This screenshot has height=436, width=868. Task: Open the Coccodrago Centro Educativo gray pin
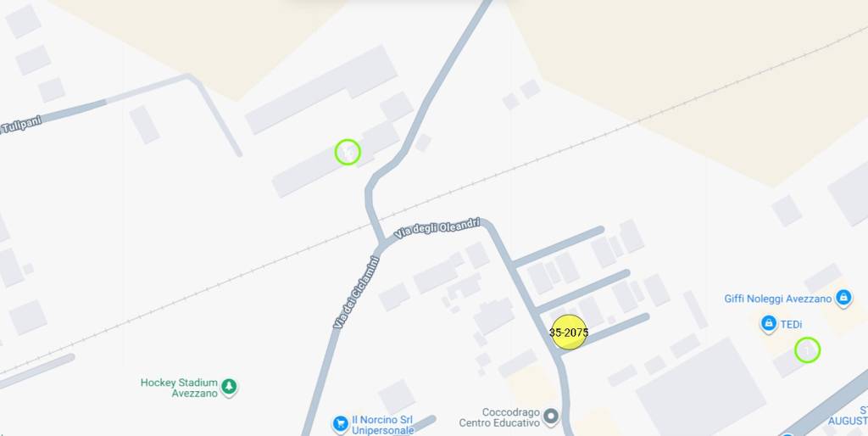550,416
